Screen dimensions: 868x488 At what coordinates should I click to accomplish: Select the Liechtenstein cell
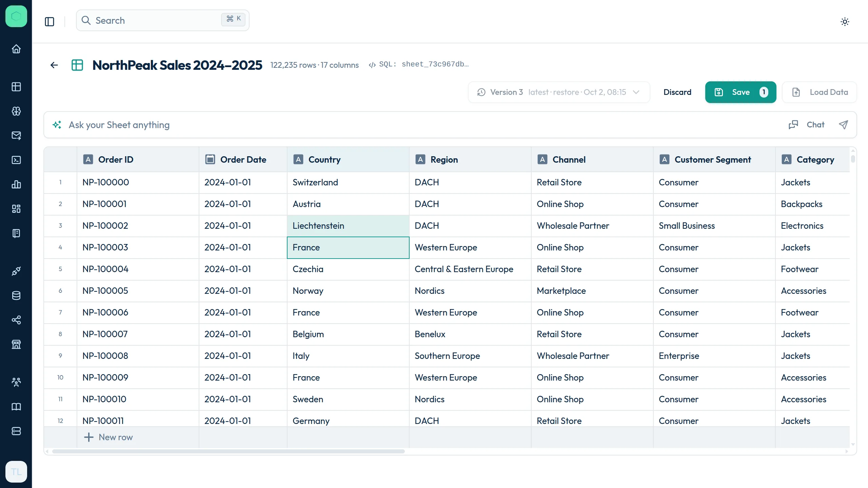[x=348, y=226]
